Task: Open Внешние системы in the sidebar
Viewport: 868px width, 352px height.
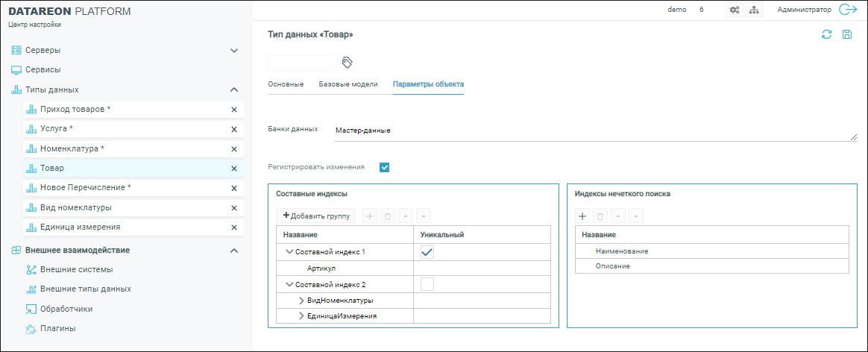Action: [75, 269]
